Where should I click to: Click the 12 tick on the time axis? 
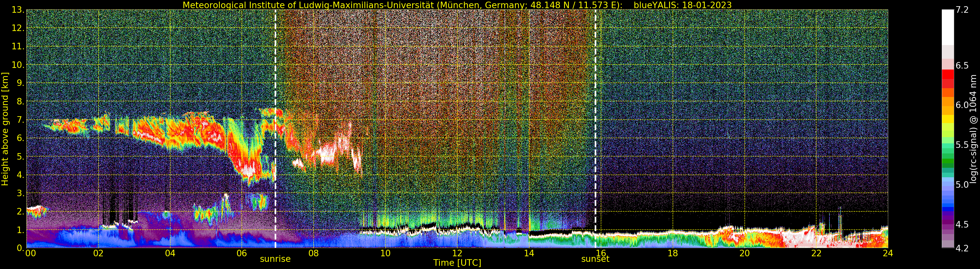[457, 253]
